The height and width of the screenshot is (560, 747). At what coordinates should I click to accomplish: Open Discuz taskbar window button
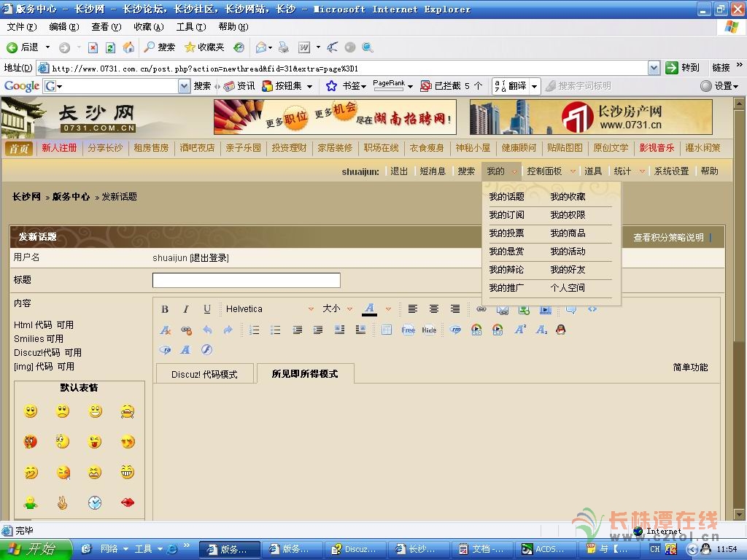(x=355, y=549)
